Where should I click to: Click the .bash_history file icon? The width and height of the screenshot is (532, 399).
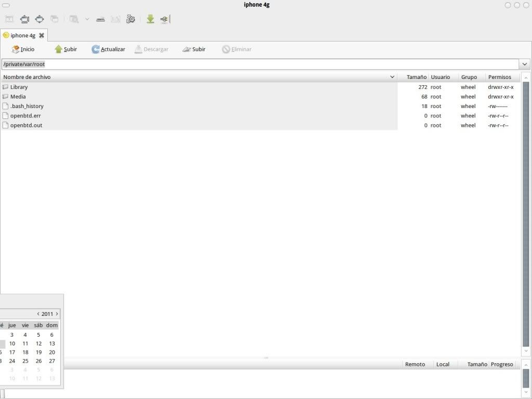tap(5, 106)
